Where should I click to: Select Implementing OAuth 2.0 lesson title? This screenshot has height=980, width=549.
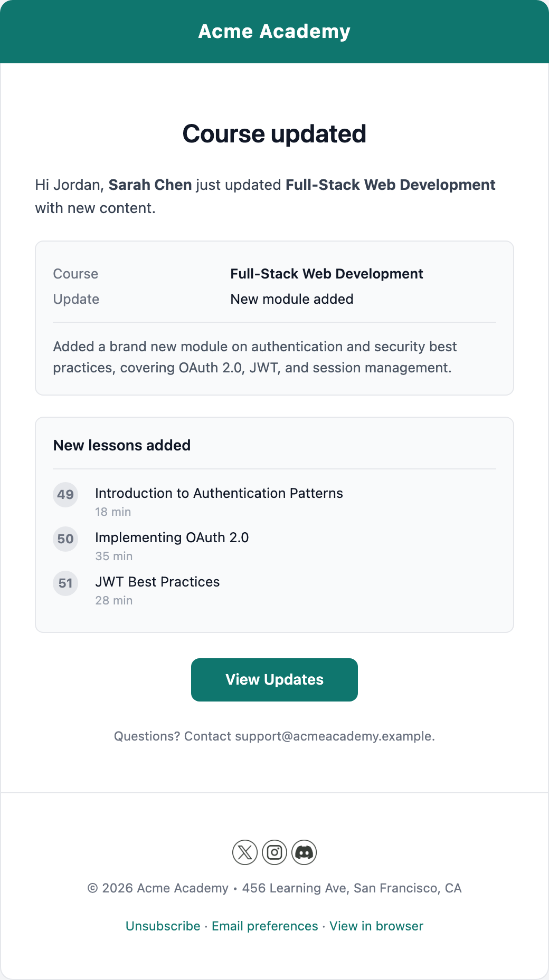click(x=172, y=537)
